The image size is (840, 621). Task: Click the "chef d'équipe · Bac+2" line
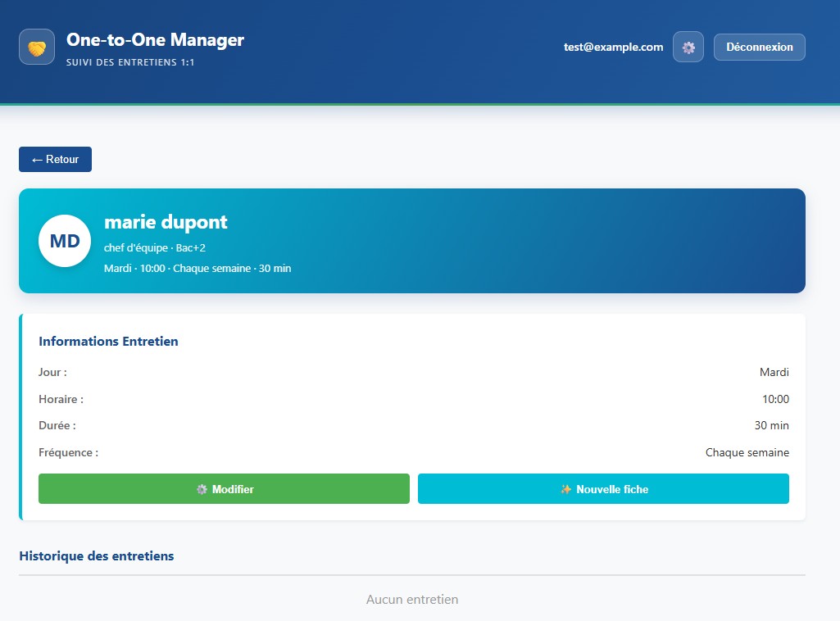point(155,248)
